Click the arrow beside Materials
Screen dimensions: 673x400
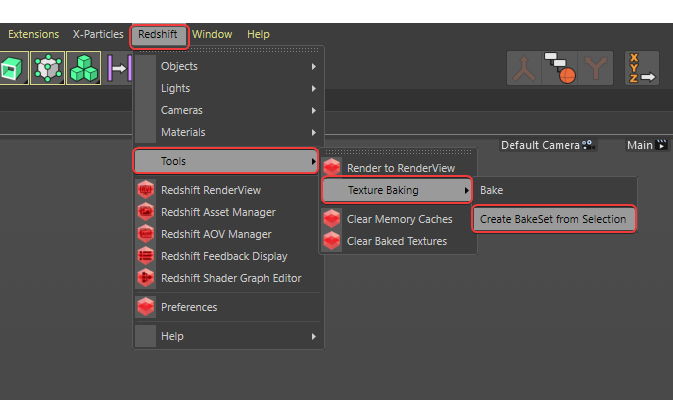click(314, 133)
